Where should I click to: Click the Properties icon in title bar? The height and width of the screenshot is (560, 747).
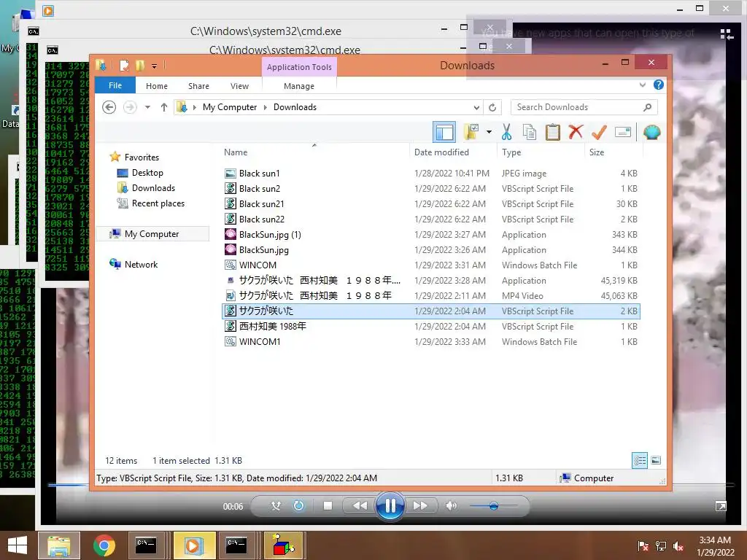(x=124, y=65)
